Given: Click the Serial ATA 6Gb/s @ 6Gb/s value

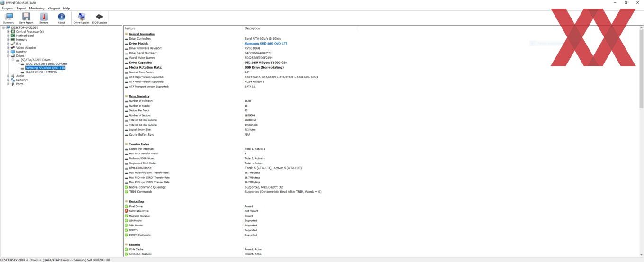Looking at the screenshot, I should point(263,39).
